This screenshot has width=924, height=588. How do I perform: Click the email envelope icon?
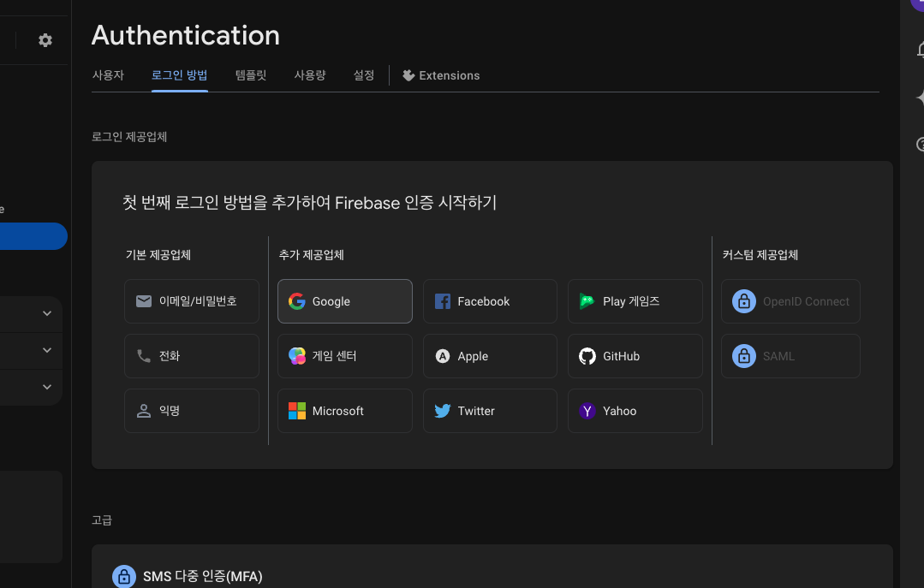click(144, 301)
